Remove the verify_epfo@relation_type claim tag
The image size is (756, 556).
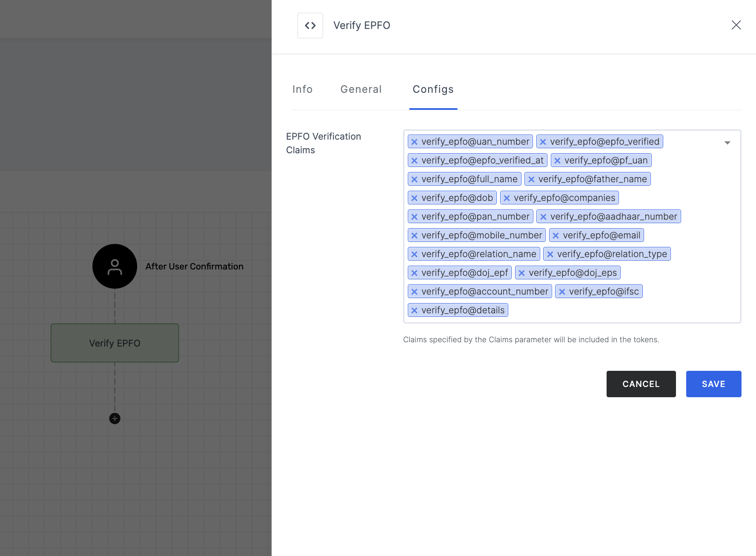click(550, 254)
